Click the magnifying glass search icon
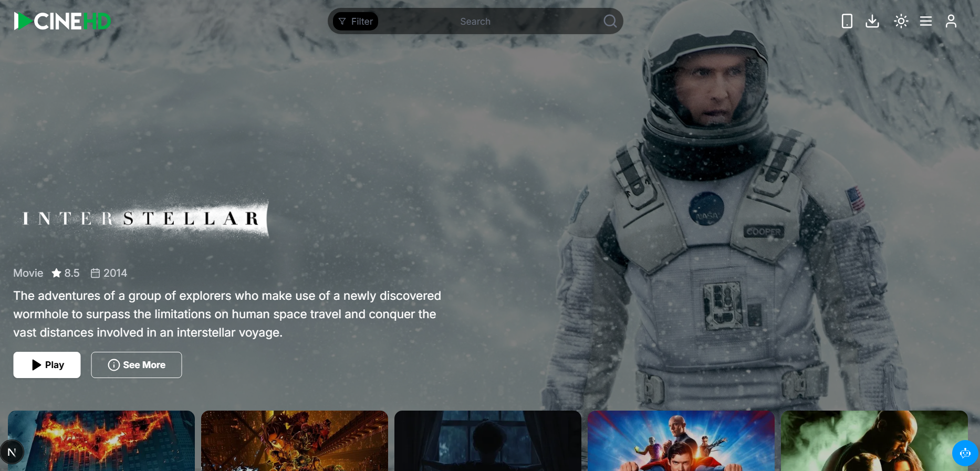 610,21
